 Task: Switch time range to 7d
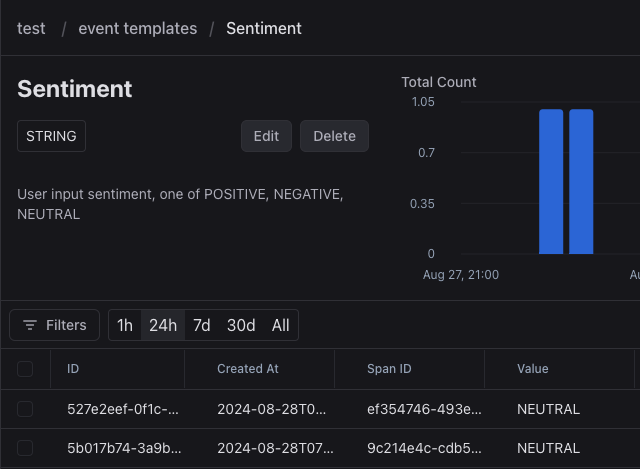(202, 325)
